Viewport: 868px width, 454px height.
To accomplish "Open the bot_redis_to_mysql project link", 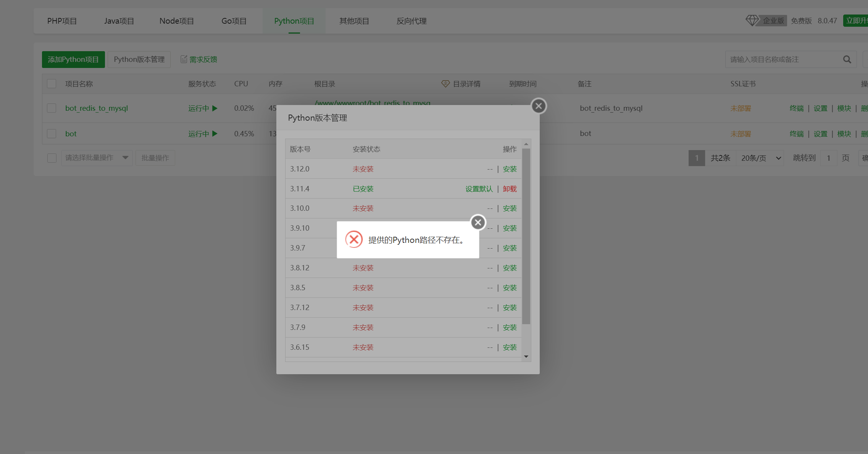I will tap(97, 108).
